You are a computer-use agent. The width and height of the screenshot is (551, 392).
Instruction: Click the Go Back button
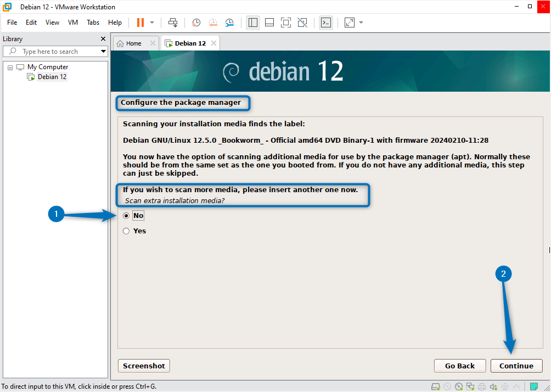[460, 366]
